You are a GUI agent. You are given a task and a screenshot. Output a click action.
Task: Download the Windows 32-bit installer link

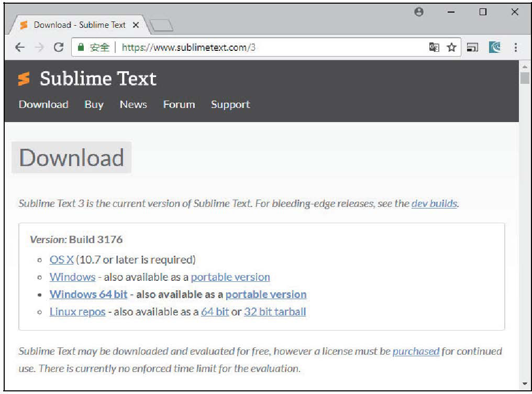coord(73,277)
